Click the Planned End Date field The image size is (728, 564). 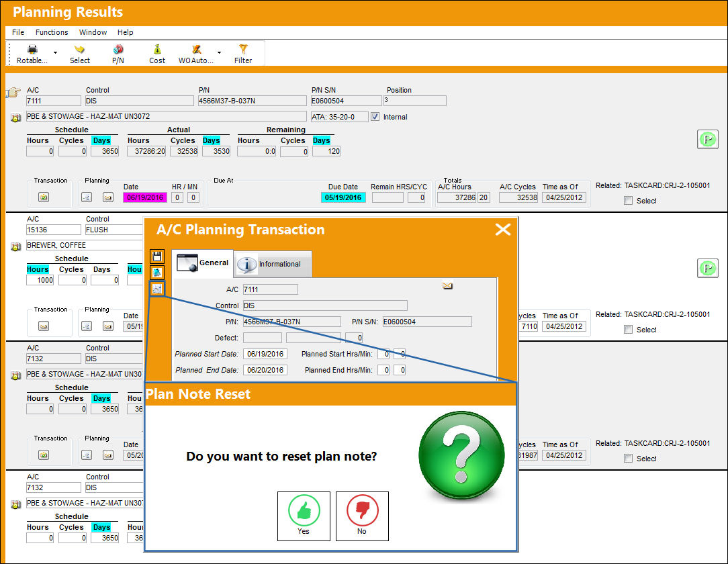coord(265,370)
